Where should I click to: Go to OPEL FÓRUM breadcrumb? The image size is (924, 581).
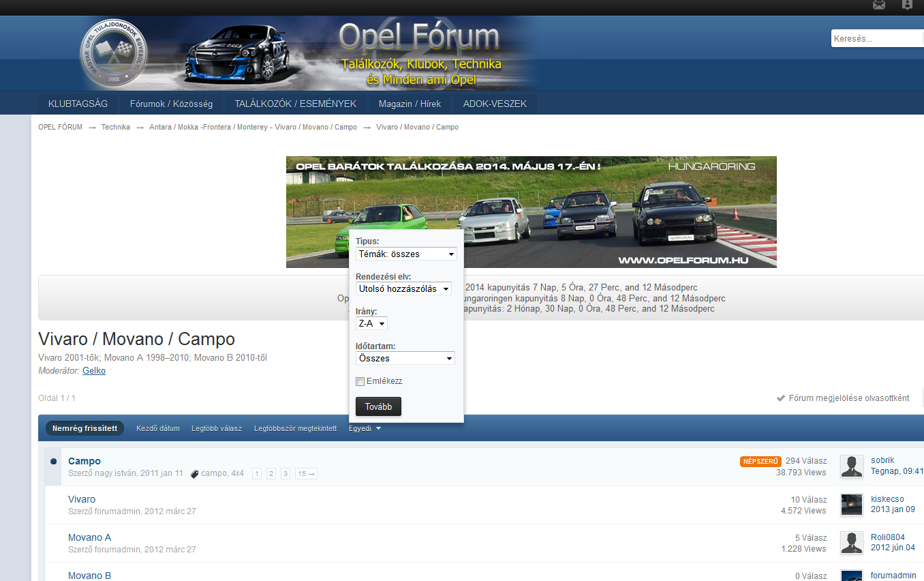60,127
